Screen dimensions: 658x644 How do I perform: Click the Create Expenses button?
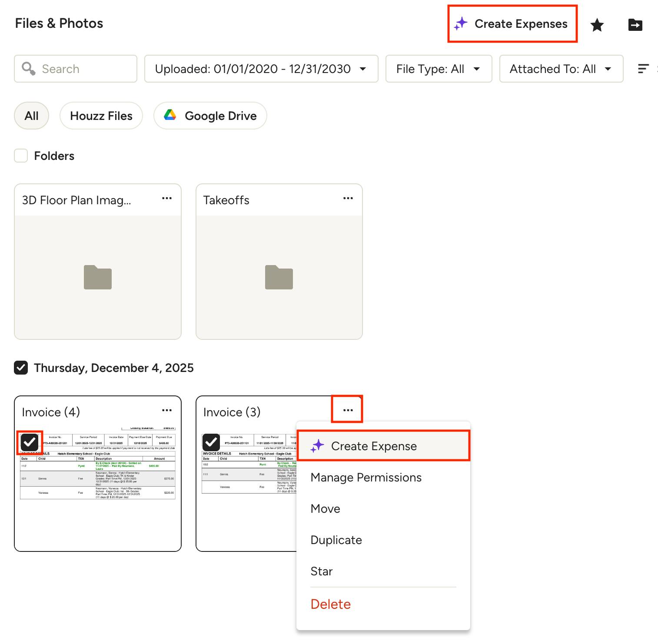click(x=512, y=24)
